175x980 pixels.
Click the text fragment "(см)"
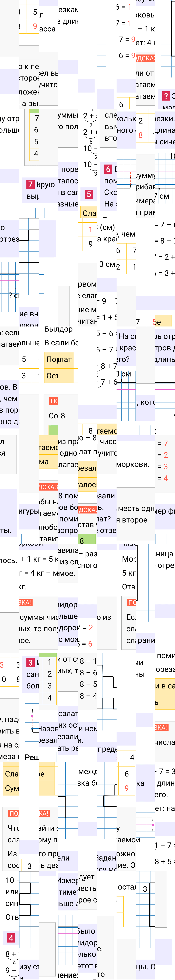(x=107, y=227)
